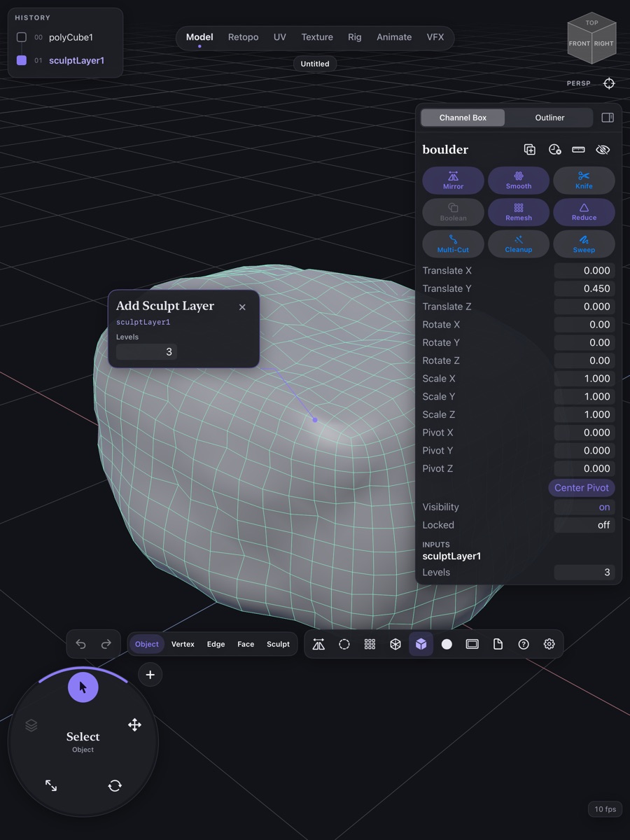Click the grid dots icon in bottom toolbar
The image size is (630, 840).
click(x=370, y=644)
